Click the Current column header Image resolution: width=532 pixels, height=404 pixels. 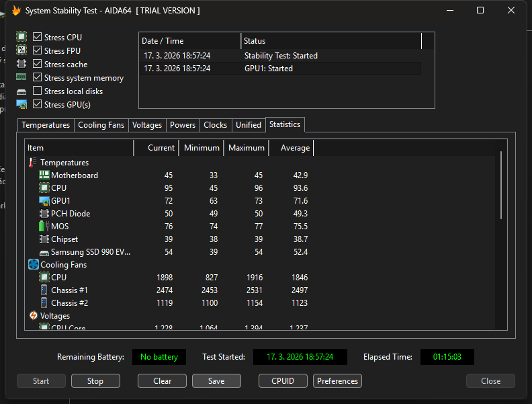(157, 148)
